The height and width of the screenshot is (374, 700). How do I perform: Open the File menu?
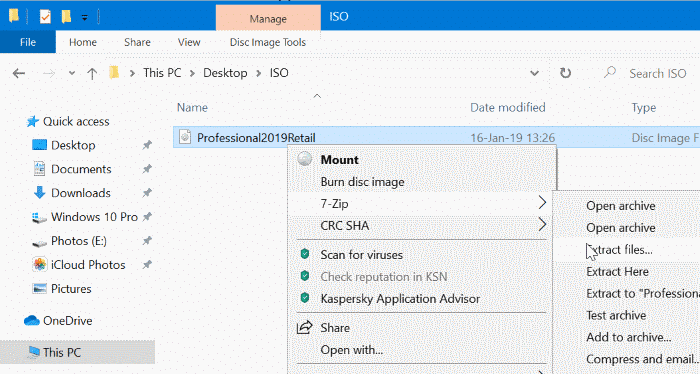[28, 42]
